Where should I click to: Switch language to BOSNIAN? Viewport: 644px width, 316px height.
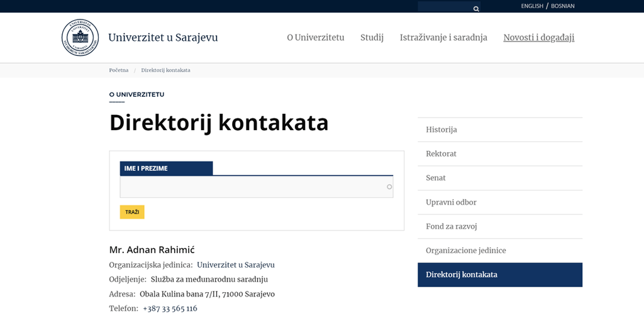[x=562, y=6]
